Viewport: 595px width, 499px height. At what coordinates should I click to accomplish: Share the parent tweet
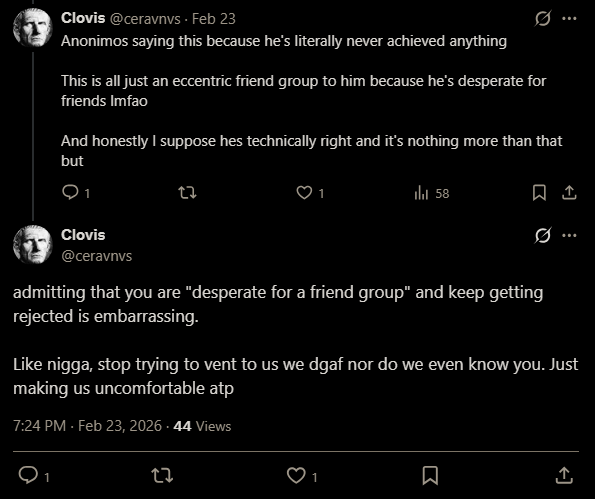tap(569, 193)
